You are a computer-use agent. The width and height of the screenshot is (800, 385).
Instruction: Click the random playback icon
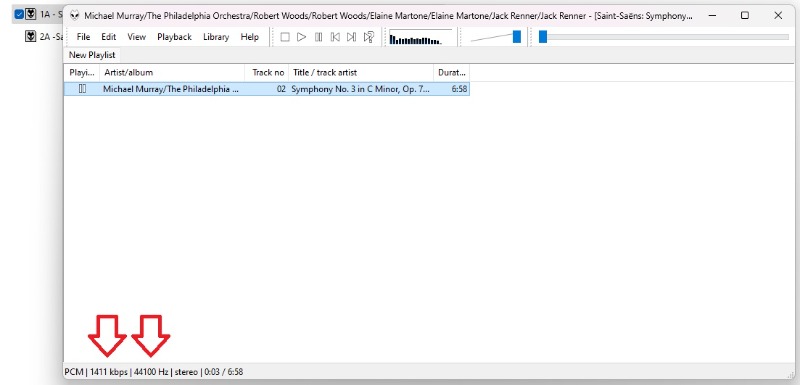point(368,37)
